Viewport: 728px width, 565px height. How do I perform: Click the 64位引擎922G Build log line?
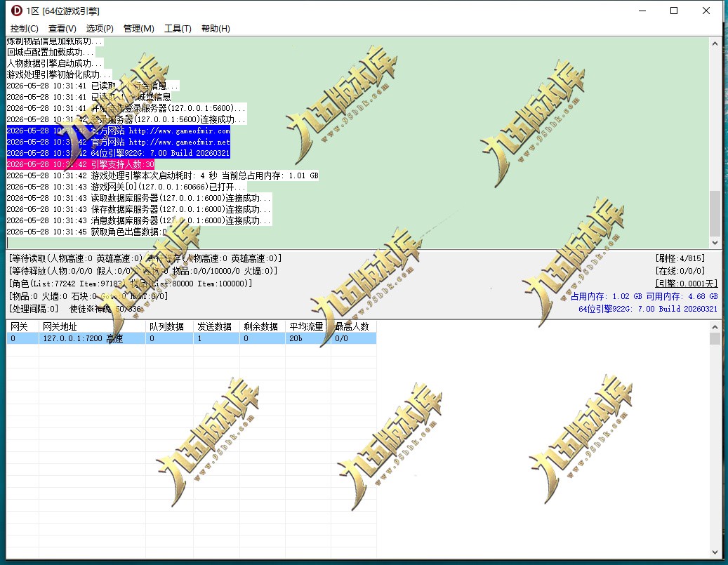(x=119, y=153)
